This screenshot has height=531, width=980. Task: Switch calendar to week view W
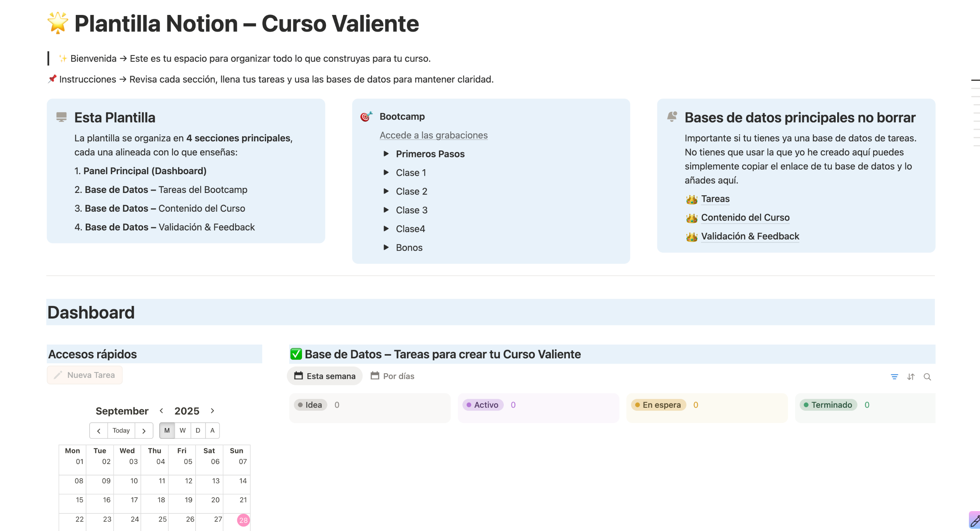click(x=183, y=430)
